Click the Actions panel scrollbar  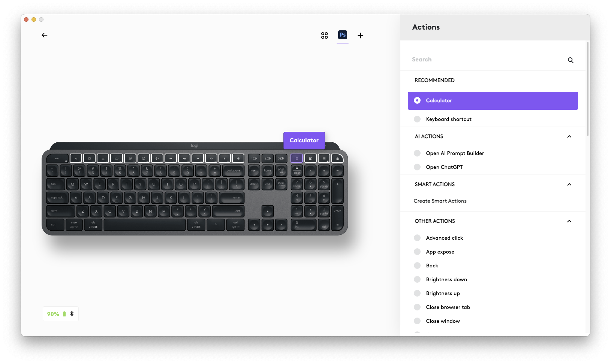[588, 89]
